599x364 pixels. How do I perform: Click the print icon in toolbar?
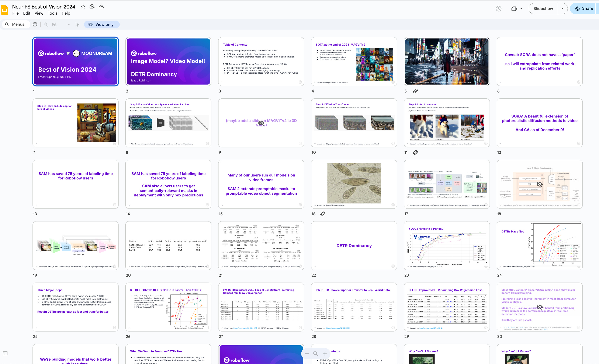35,25
